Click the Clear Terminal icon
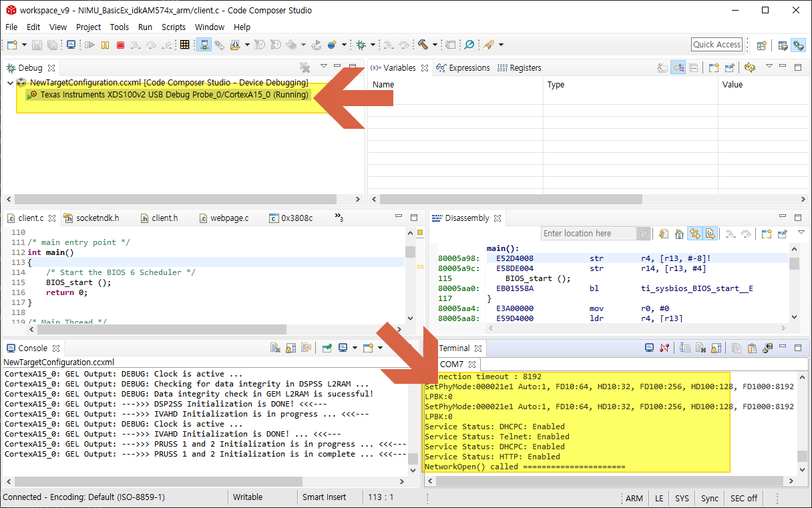 coord(700,348)
